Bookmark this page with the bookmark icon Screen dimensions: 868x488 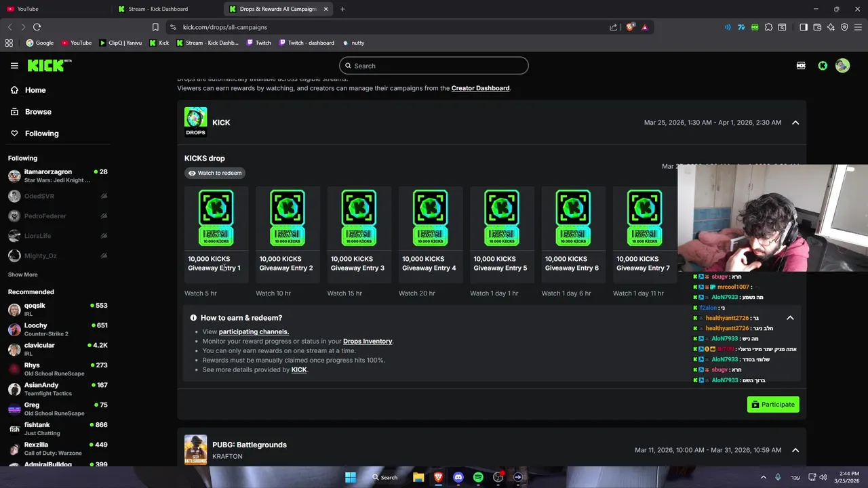(155, 27)
